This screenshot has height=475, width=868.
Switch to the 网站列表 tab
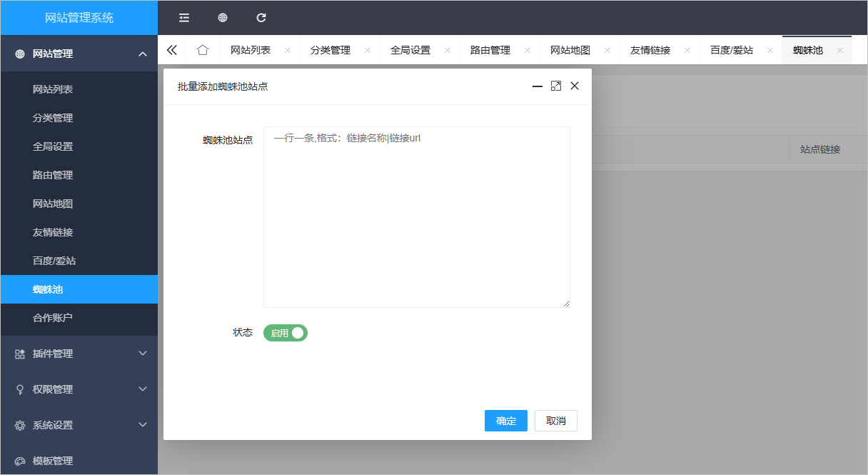pos(251,51)
